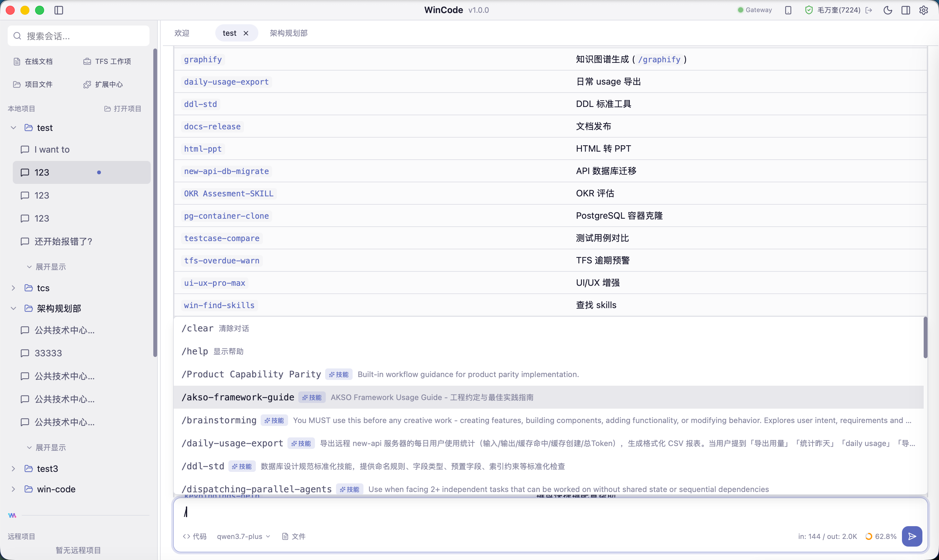This screenshot has height=560, width=939.
Task: Open settings via the gear icon
Action: [x=924, y=10]
